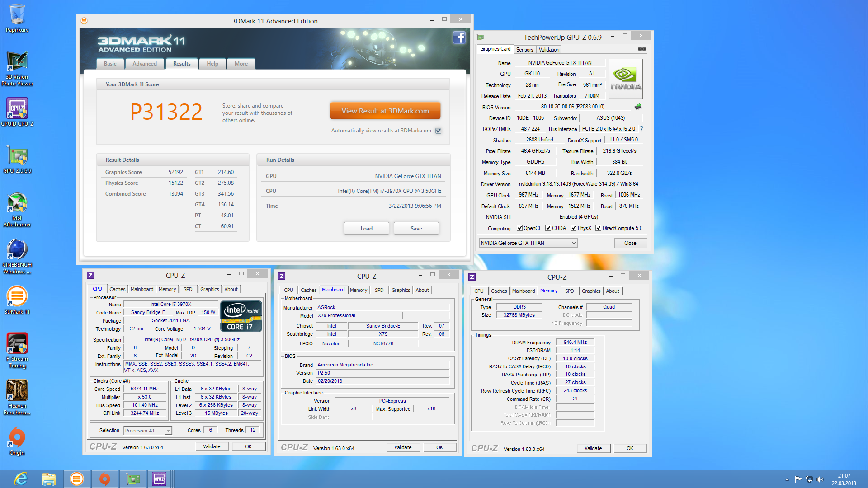Viewport: 868px width, 488px height.
Task: Toggle OpenCL checkbox in GPU-Z
Action: click(519, 228)
